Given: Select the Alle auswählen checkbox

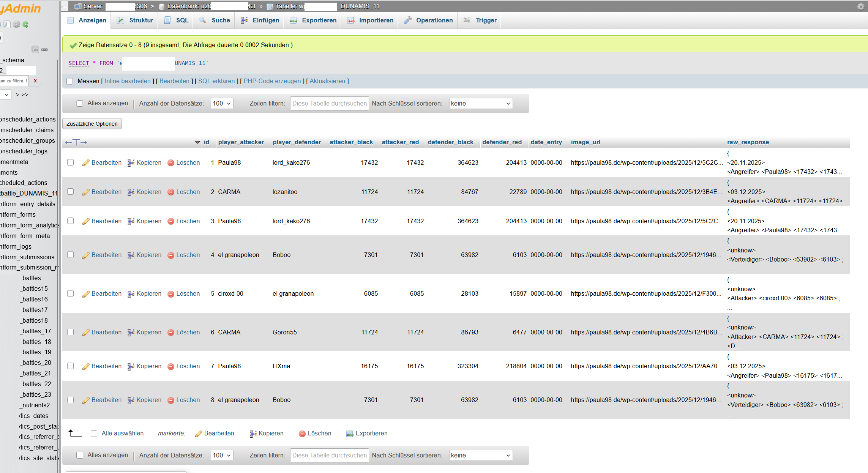Looking at the screenshot, I should point(94,433).
